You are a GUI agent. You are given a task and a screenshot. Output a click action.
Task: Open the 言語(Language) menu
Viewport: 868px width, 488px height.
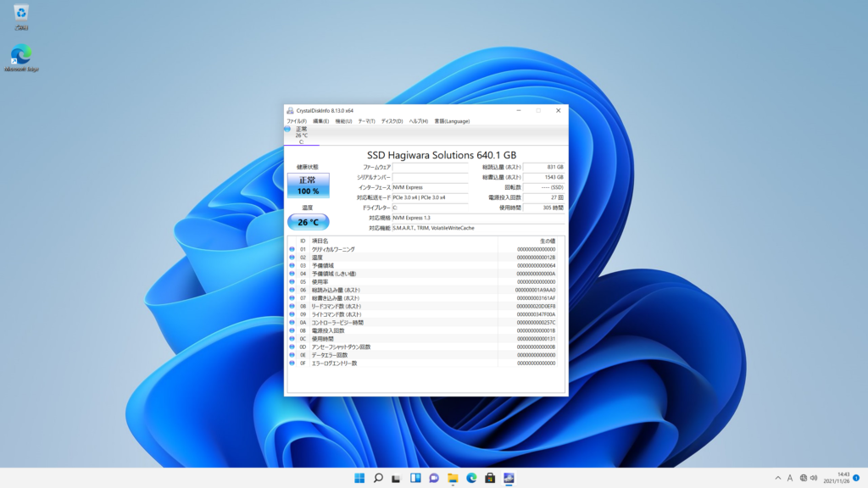coord(452,121)
